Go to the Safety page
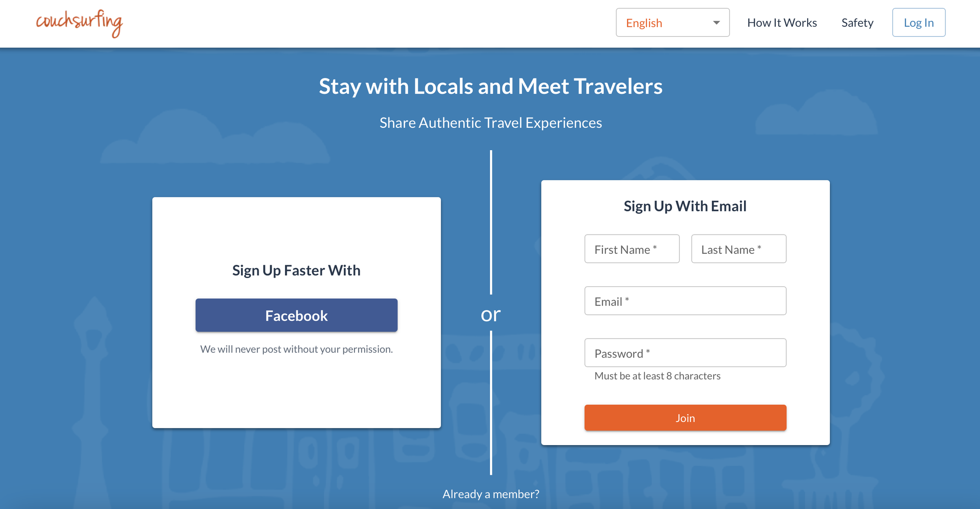 (x=857, y=23)
